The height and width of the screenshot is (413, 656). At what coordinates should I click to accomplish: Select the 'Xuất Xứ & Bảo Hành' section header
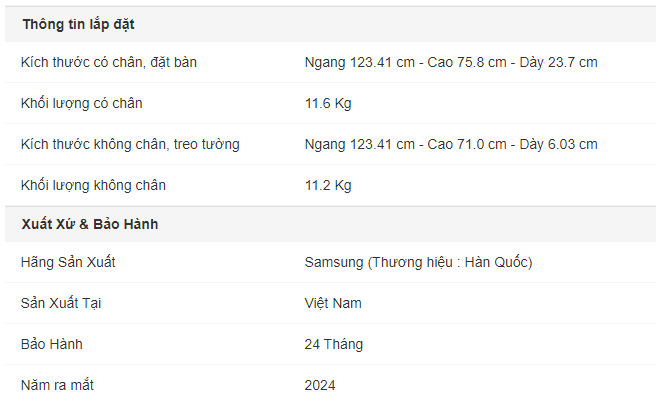tap(90, 224)
